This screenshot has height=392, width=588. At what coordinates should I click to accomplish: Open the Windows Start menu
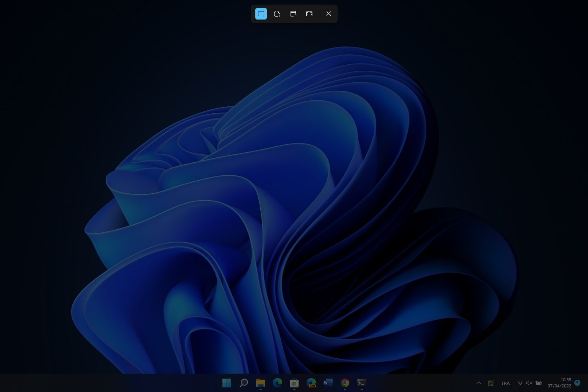tap(227, 383)
